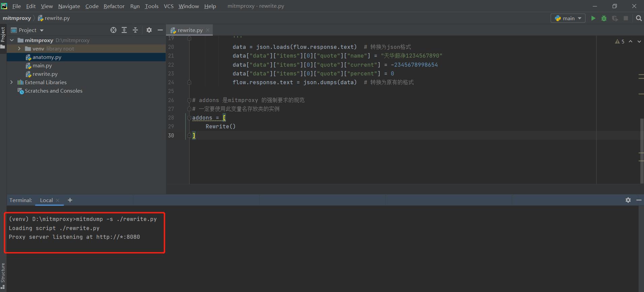Click the Stop process square icon
The image size is (644, 292).
626,18
